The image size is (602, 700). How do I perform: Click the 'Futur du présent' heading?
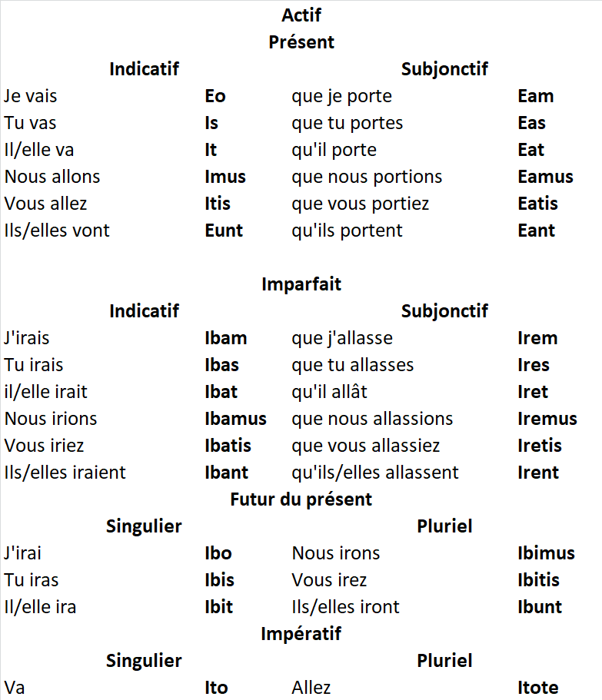tap(301, 499)
